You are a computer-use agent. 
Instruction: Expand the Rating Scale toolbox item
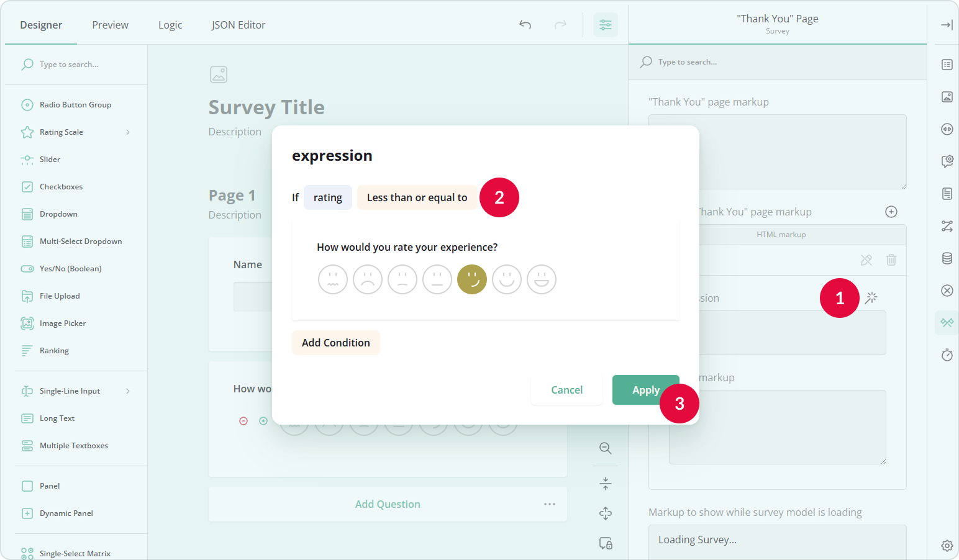[x=128, y=132]
